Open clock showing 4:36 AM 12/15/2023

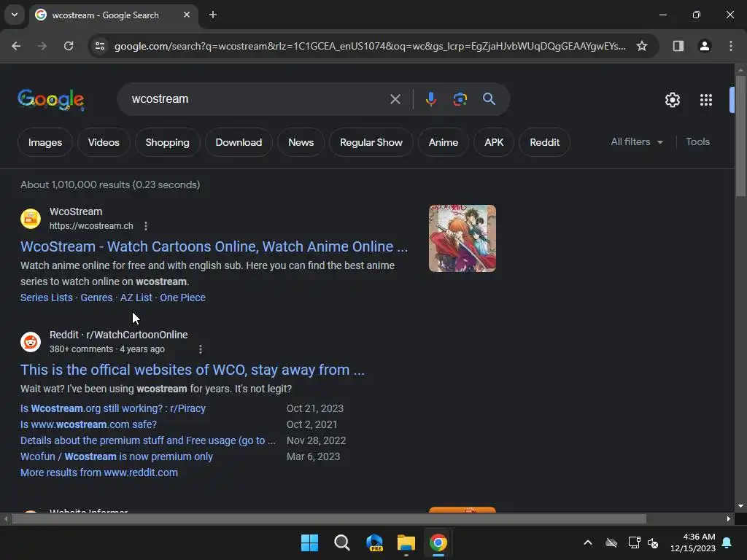(693, 542)
